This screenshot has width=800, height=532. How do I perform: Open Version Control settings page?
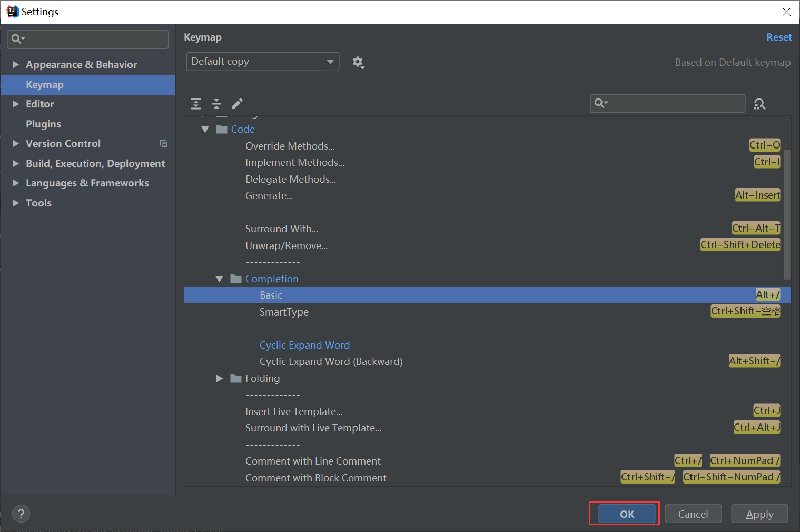pyautogui.click(x=63, y=143)
